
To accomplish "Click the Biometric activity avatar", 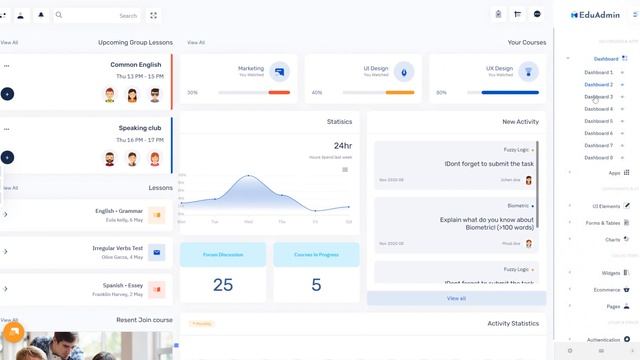I will coord(529,244).
